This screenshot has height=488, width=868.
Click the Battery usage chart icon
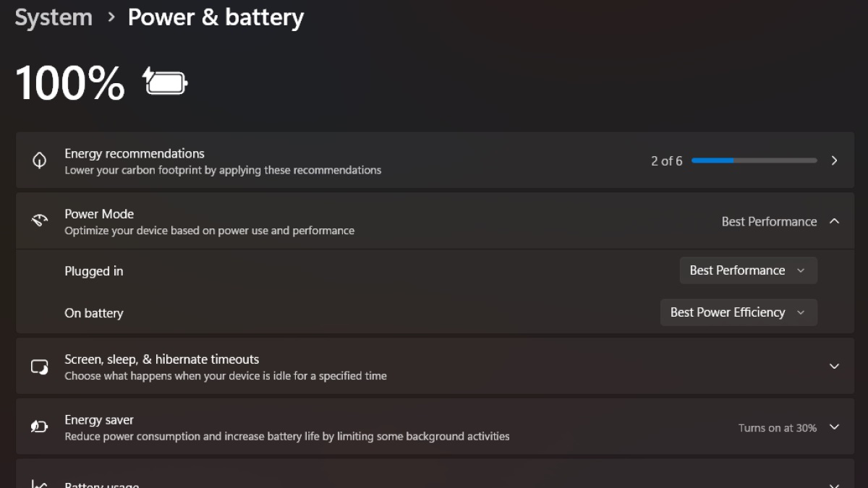[39, 484]
